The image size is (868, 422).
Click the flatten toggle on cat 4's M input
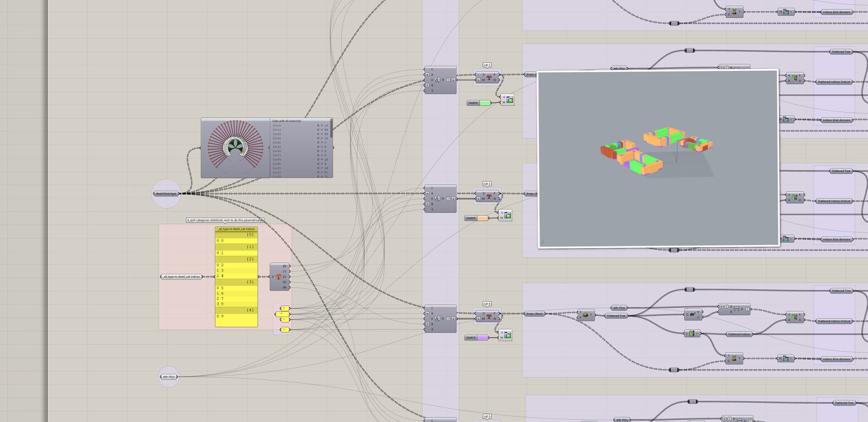click(478, 318)
